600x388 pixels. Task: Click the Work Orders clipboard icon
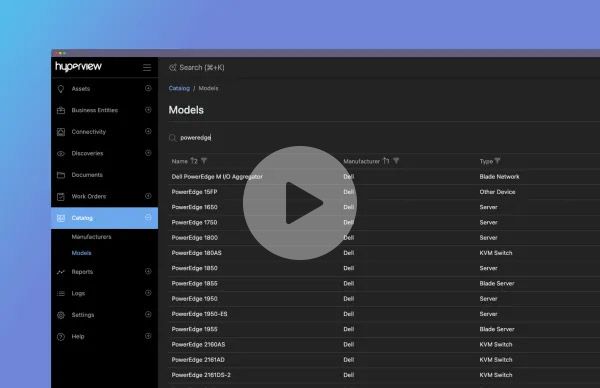click(x=61, y=196)
